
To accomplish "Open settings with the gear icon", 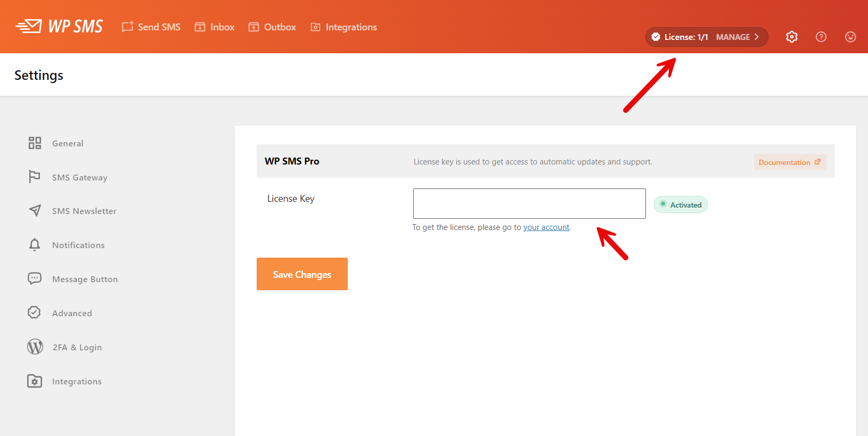I will pos(792,37).
